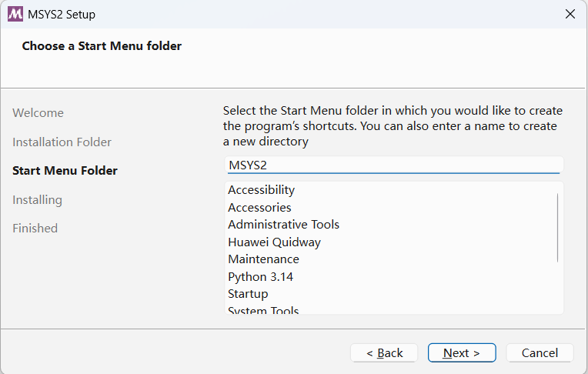The height and width of the screenshot is (374, 588).
Task: Click the Finished step in sidebar
Action: (x=35, y=229)
